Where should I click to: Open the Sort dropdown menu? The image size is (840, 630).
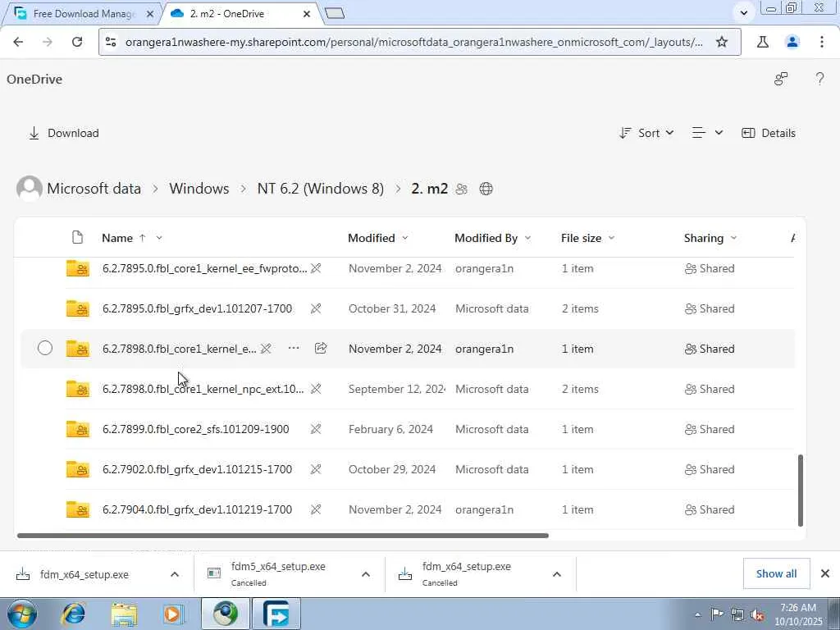(646, 133)
